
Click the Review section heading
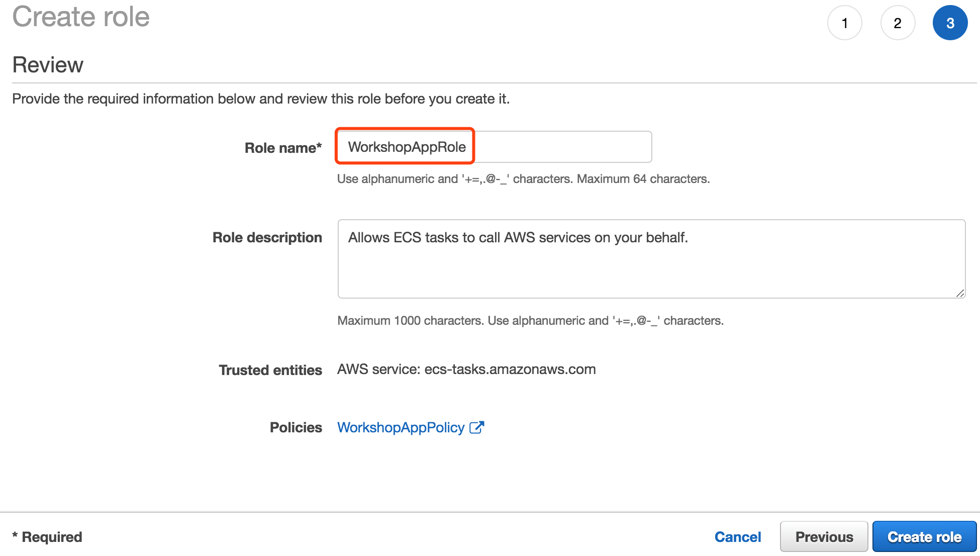tap(48, 65)
